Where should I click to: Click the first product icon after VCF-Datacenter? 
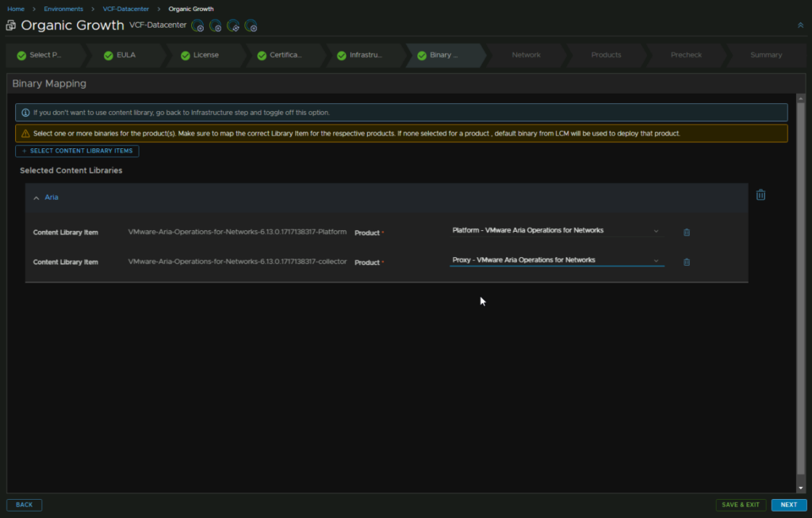point(197,26)
